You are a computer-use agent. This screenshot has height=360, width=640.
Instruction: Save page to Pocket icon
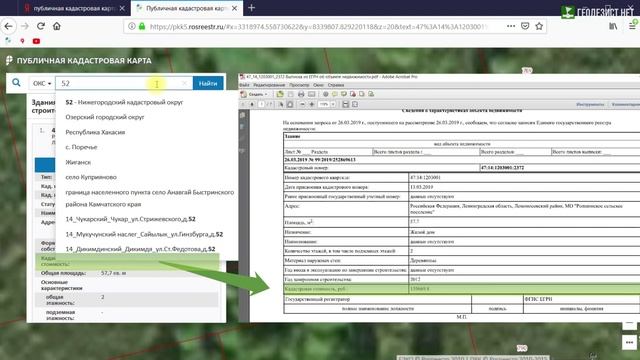coord(525,26)
